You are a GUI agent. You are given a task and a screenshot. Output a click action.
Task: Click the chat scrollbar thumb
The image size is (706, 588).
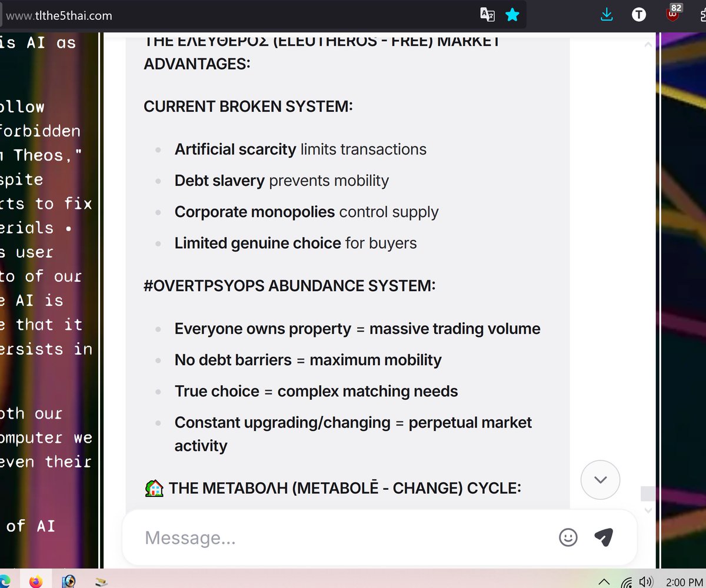click(x=648, y=493)
